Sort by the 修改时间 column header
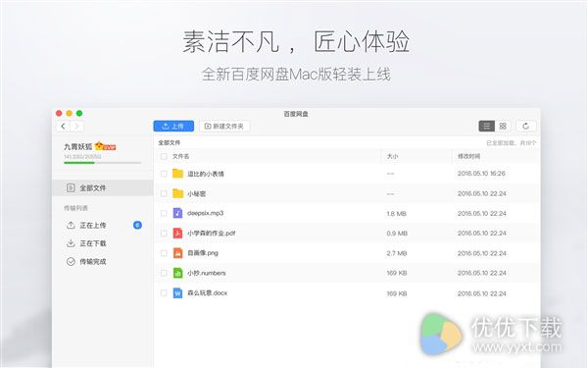The width and height of the screenshot is (588, 368). [468, 156]
